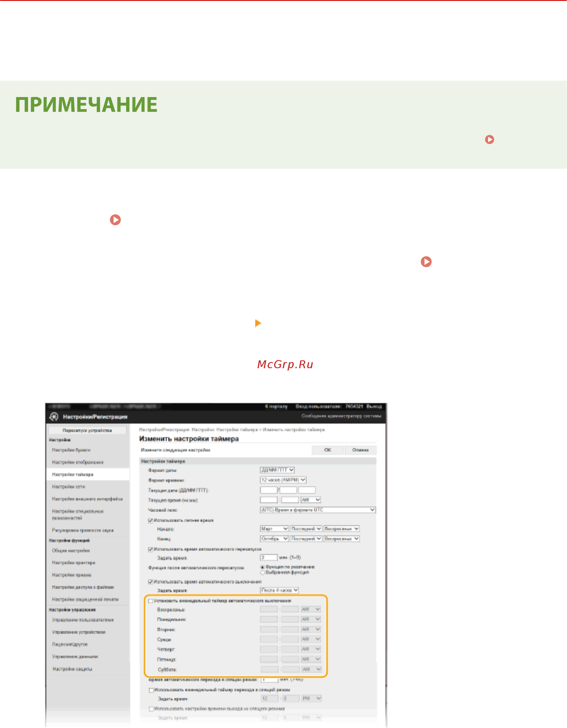Open Начало month dropdown showing Март
This screenshot has width=567, height=728.
click(274, 529)
